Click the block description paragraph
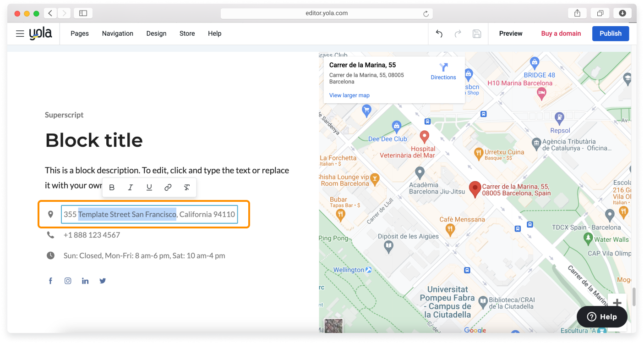Image resolution: width=644 pixels, height=344 pixels. tap(167, 178)
